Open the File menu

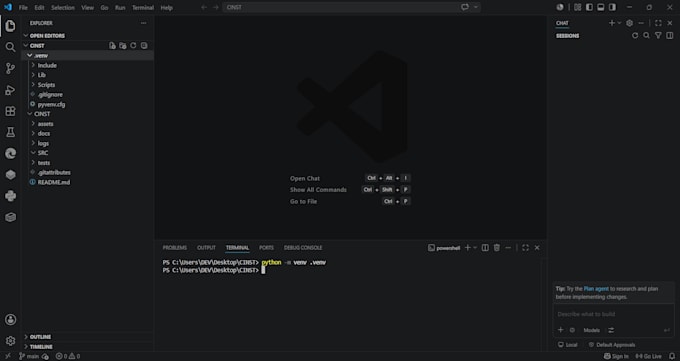23,7
